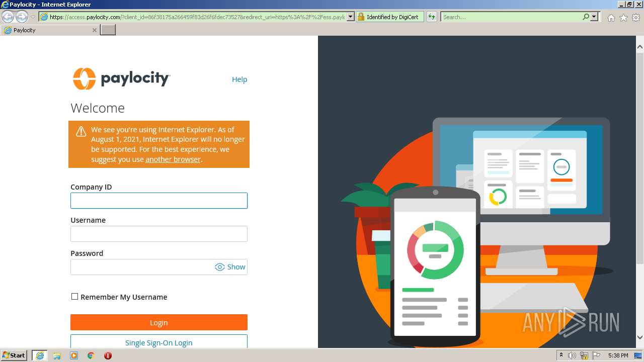Check Remember My Username box
Image resolution: width=644 pixels, height=362 pixels.
(74, 297)
